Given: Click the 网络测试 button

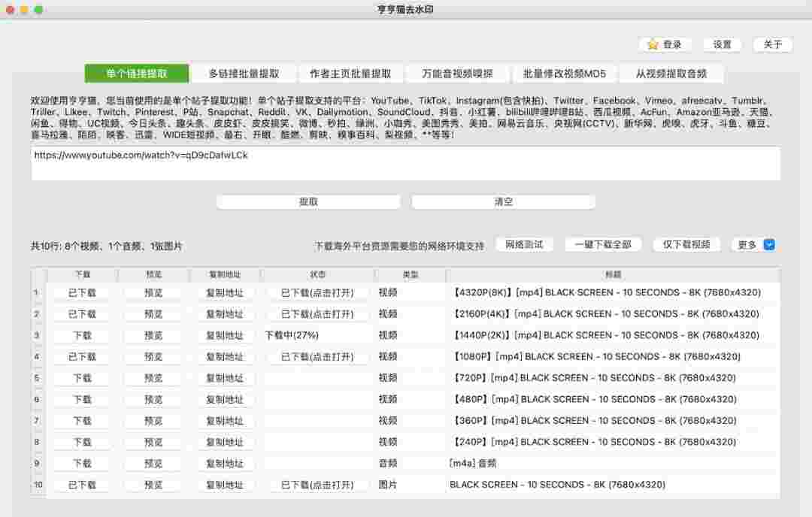Looking at the screenshot, I should click(524, 245).
